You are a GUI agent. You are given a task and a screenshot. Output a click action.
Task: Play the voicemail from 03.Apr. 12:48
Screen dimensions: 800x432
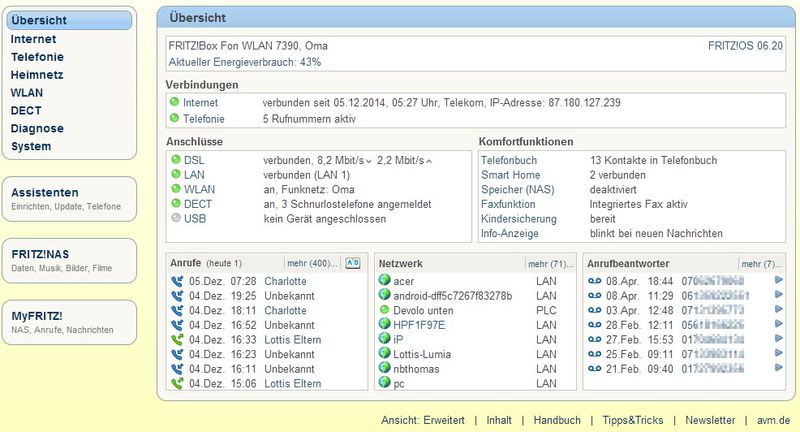click(x=779, y=309)
